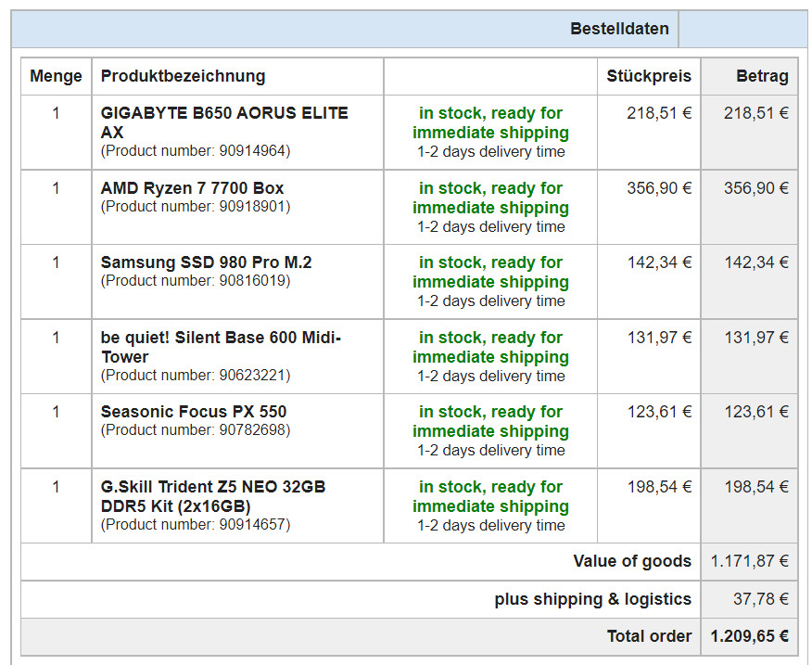Click the quantity cell for Seasonic Focus PX 550

pyautogui.click(x=56, y=412)
